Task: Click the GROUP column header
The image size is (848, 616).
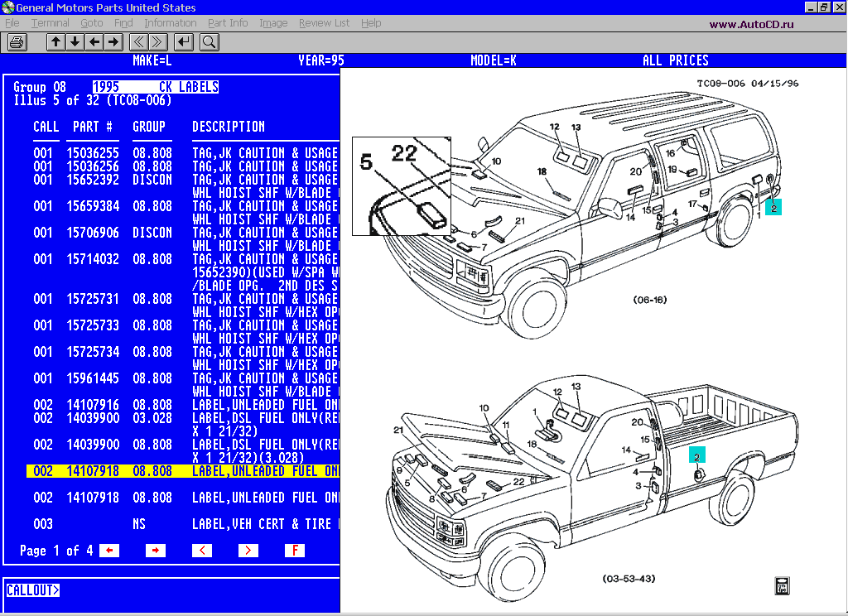Action: 149,127
